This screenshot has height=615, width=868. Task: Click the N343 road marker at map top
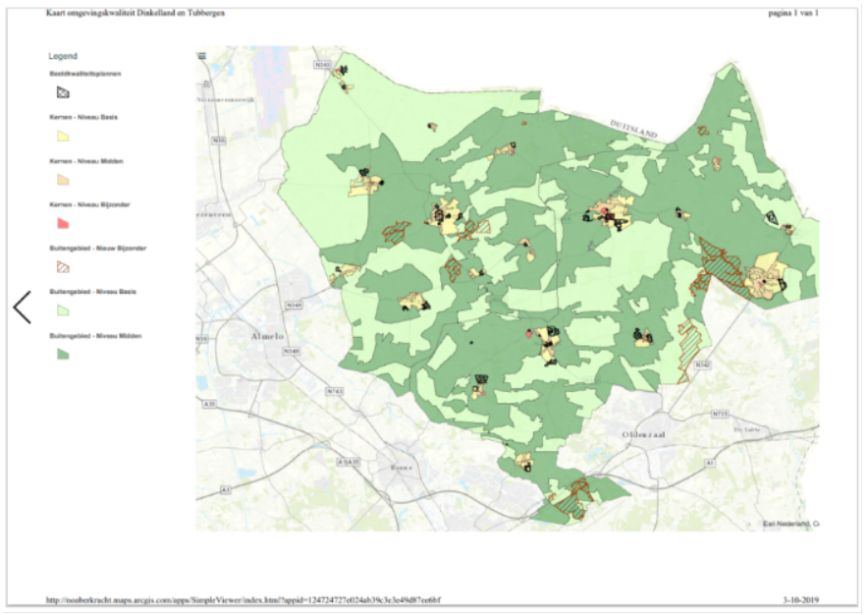tap(322, 65)
